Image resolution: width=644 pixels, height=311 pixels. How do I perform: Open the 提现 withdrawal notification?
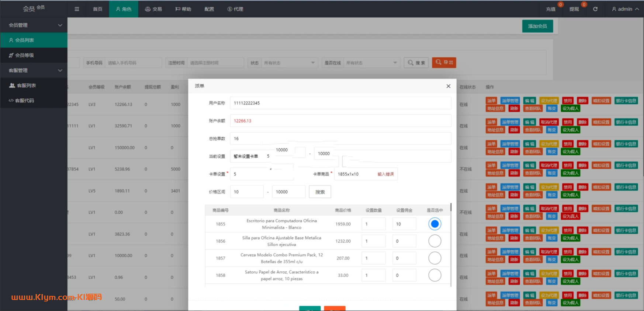coord(574,9)
